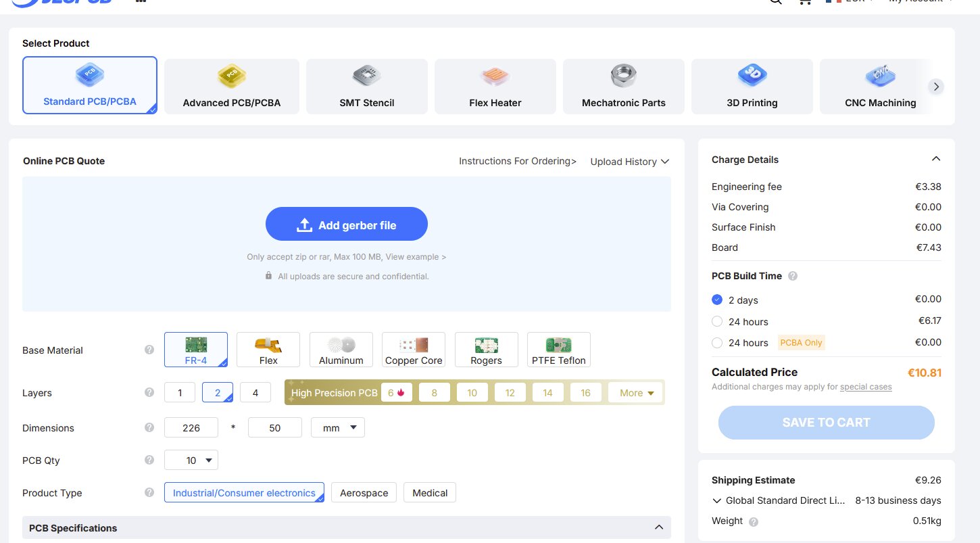The image size is (980, 543).
Task: Open the mm units dropdown
Action: pyautogui.click(x=338, y=427)
